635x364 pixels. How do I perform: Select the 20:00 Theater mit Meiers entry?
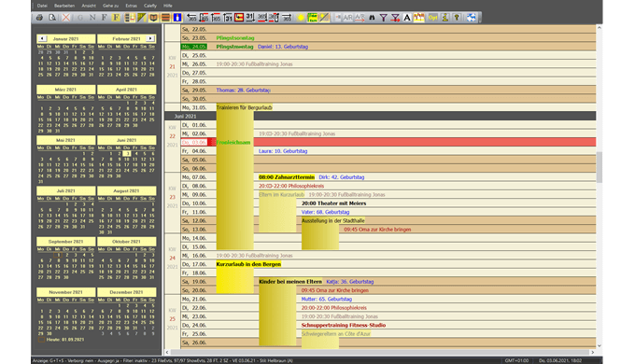coord(333,203)
